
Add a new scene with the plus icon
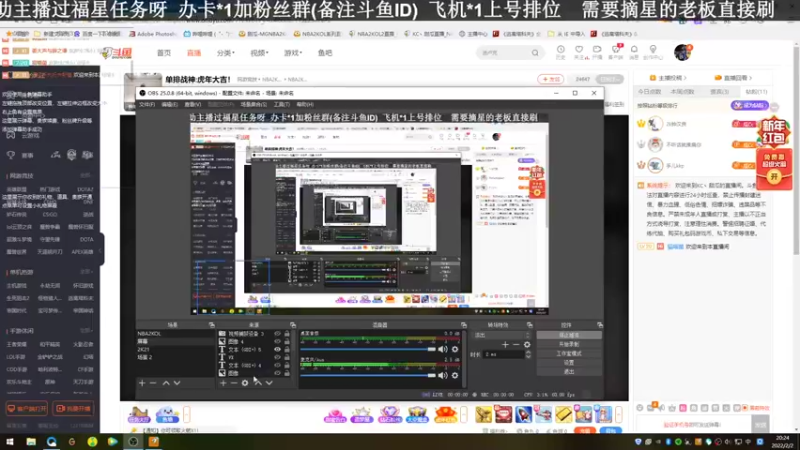point(142,383)
